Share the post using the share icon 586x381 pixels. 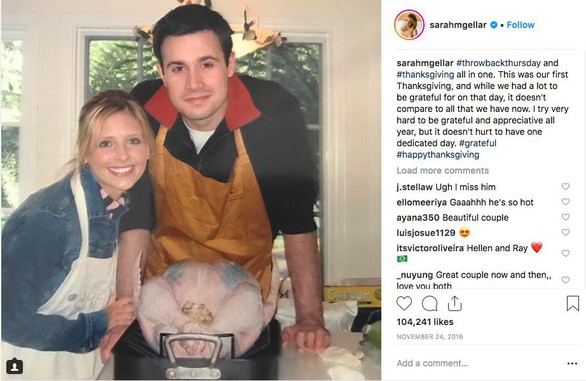(x=454, y=303)
